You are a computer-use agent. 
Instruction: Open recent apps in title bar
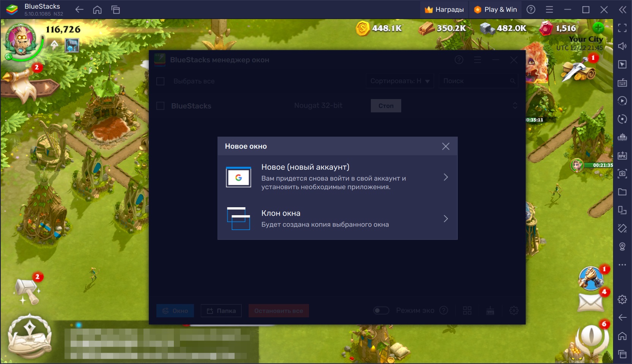click(116, 9)
